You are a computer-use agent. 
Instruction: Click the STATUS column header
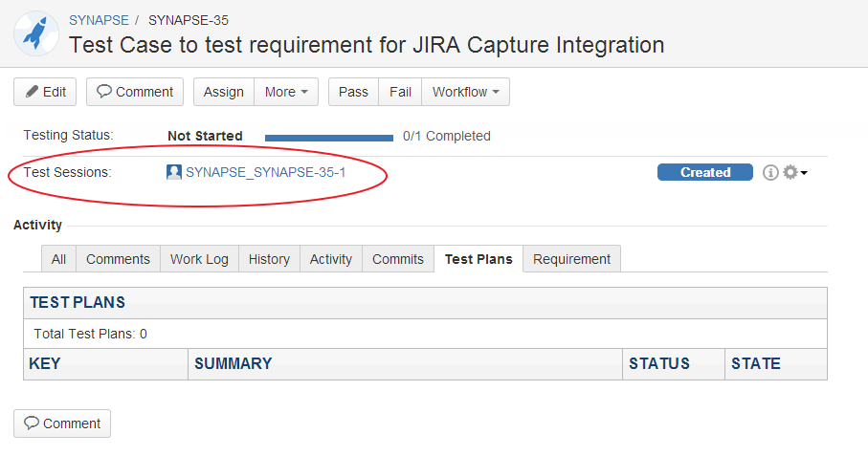(x=674, y=363)
